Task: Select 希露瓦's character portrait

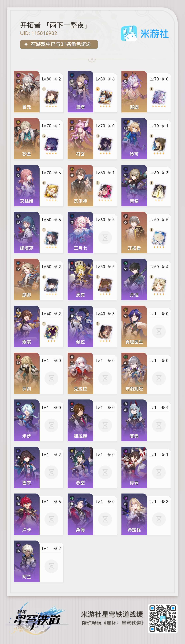Action: coord(134,514)
